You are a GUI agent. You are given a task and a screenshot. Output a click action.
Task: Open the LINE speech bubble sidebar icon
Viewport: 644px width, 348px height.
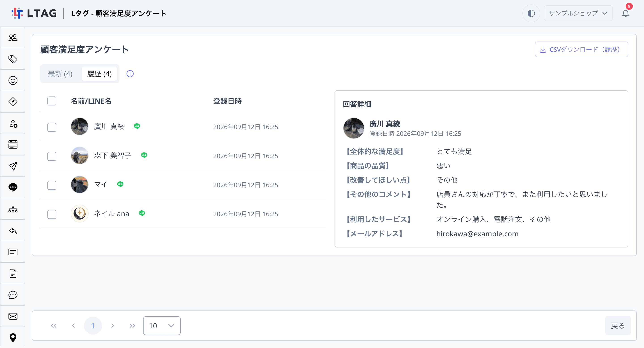pos(13,187)
